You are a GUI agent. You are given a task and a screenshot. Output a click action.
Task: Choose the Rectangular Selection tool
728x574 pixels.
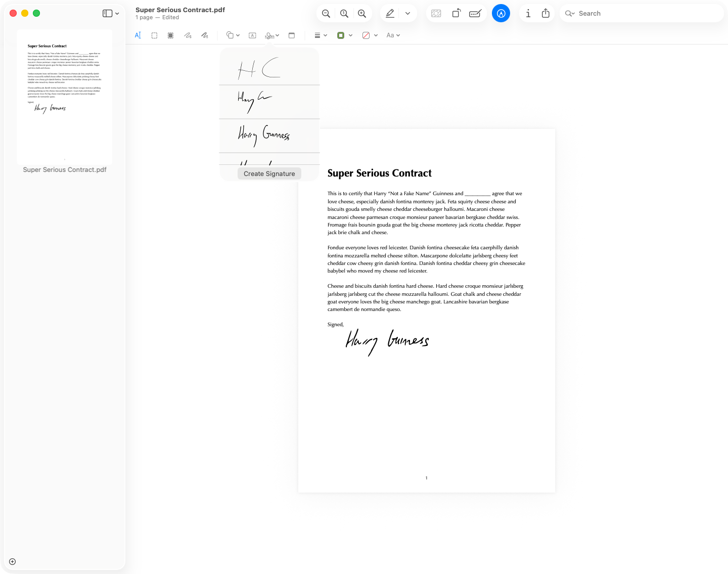pos(154,35)
